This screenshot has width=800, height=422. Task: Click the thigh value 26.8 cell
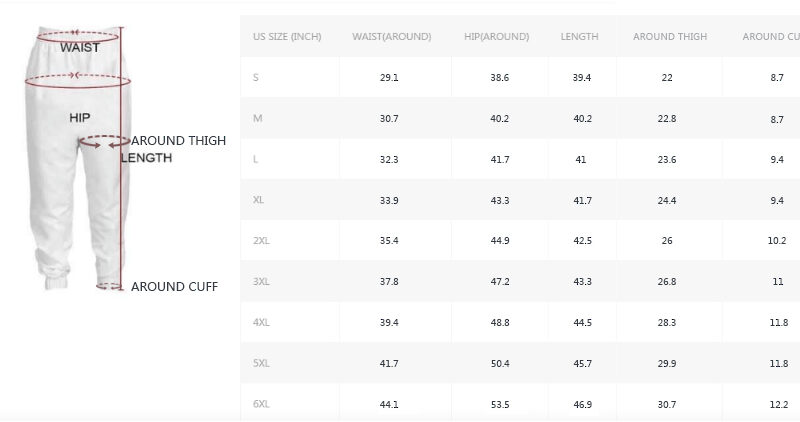[x=667, y=282]
